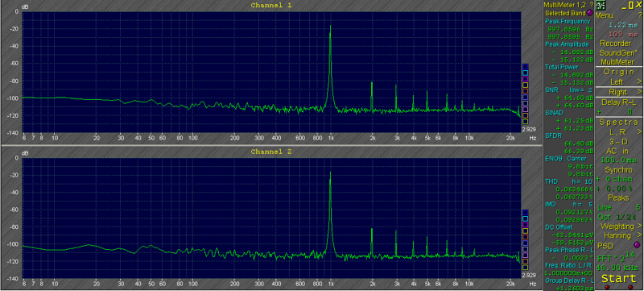Click the AC in setting
Image resolution: width=644 pixels, height=291 pixels.
[x=617, y=151]
